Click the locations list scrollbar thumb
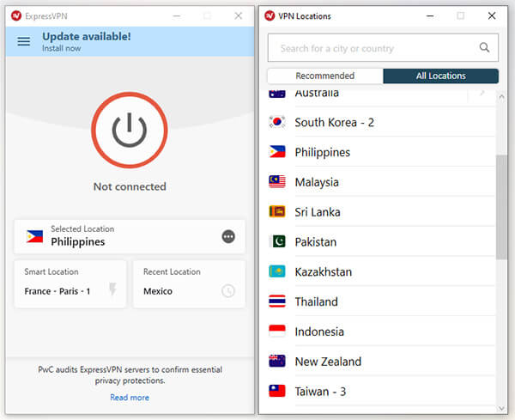The height and width of the screenshot is (420, 515). tap(501, 207)
